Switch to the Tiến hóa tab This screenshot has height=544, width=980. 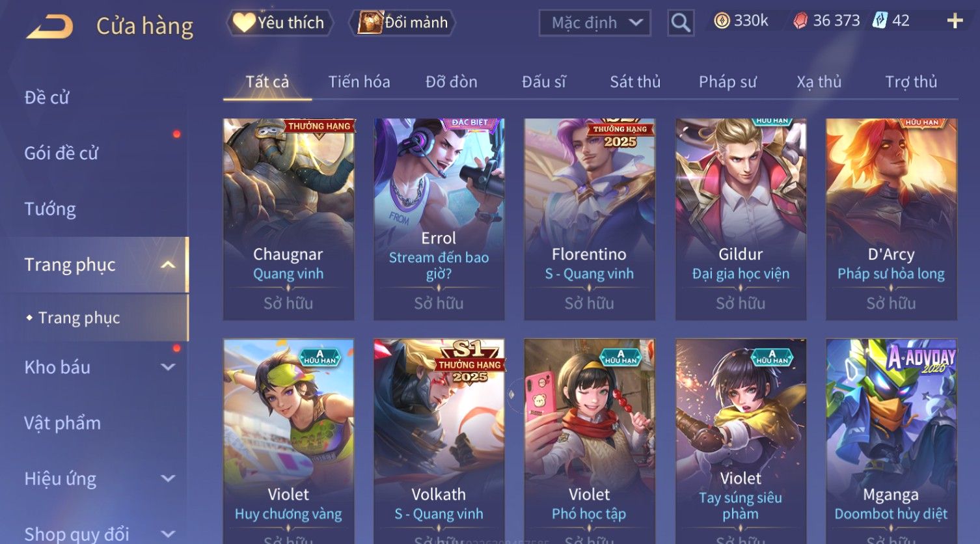tap(359, 82)
